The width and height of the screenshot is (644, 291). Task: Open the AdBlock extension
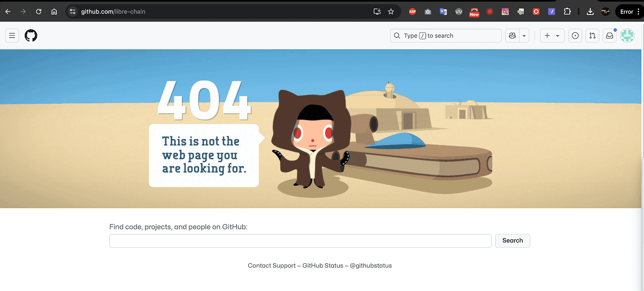(x=412, y=12)
